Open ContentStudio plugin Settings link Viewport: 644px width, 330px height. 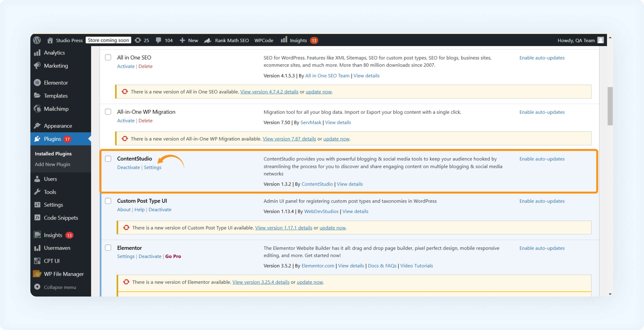[x=152, y=167]
